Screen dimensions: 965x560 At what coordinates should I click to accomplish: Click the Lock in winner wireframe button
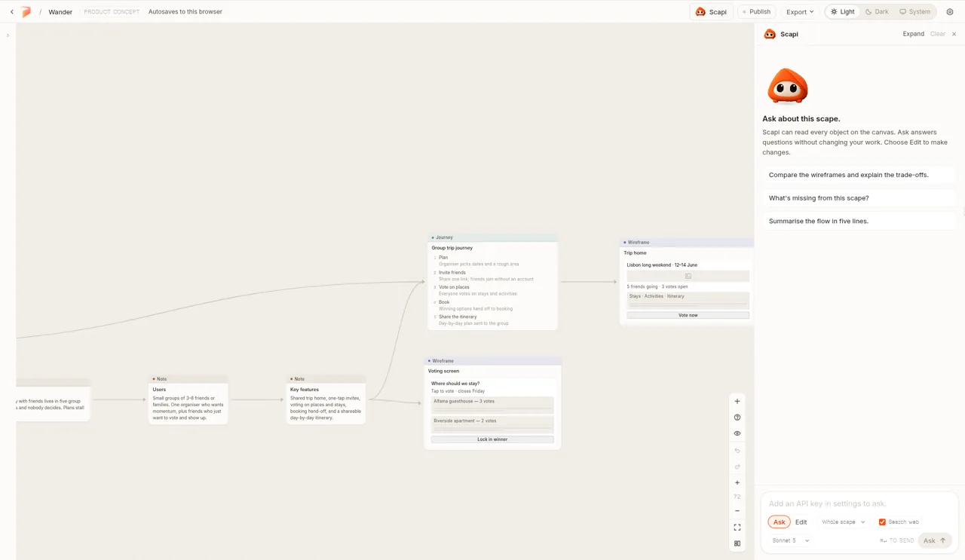tap(492, 439)
